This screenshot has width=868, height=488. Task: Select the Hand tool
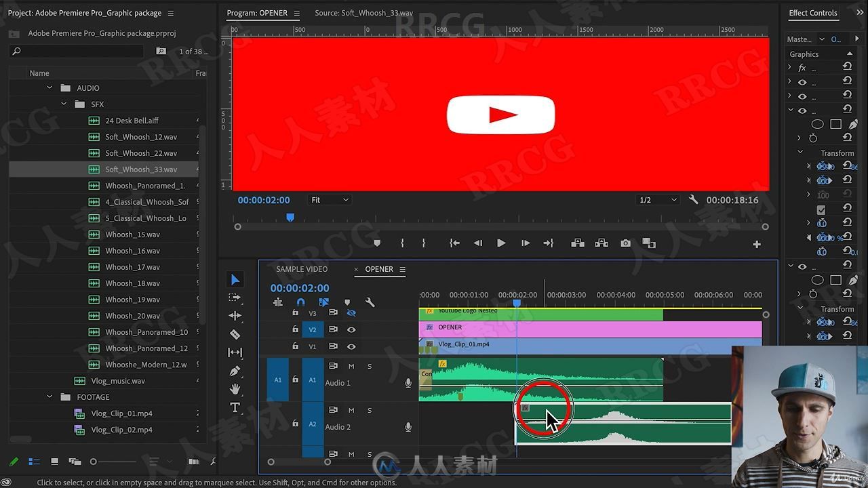tap(235, 389)
